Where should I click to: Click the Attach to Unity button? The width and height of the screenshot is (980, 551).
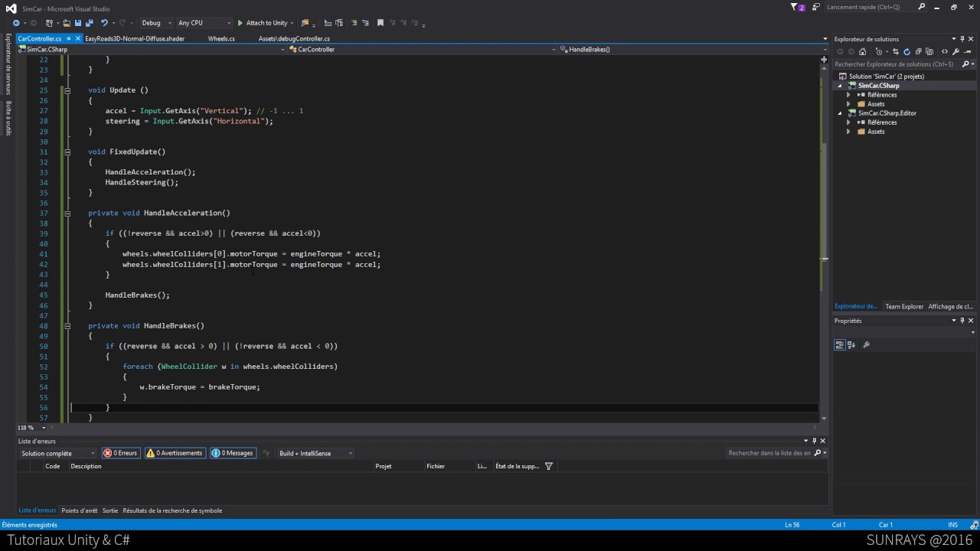[263, 23]
